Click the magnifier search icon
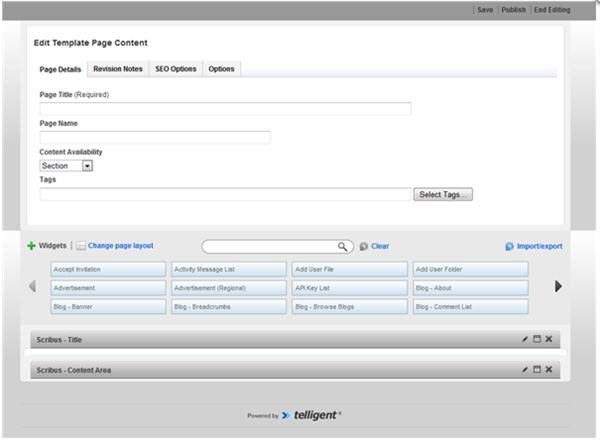The width and height of the screenshot is (600, 443). (343, 246)
